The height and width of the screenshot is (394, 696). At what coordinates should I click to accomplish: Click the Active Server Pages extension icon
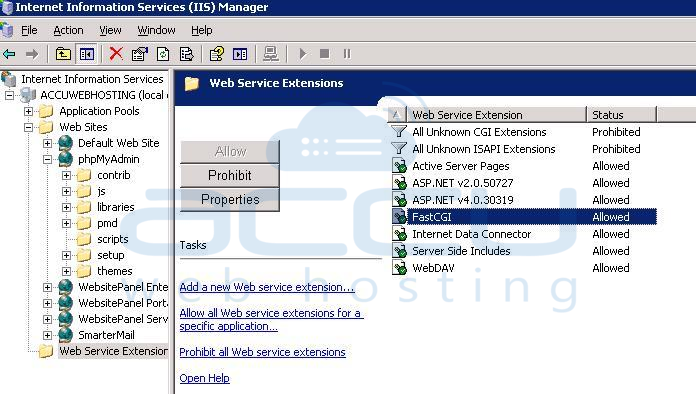click(399, 166)
